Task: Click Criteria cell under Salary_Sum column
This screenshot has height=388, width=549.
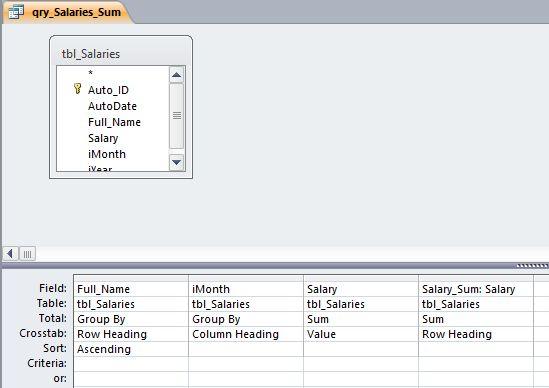Action: [476, 364]
